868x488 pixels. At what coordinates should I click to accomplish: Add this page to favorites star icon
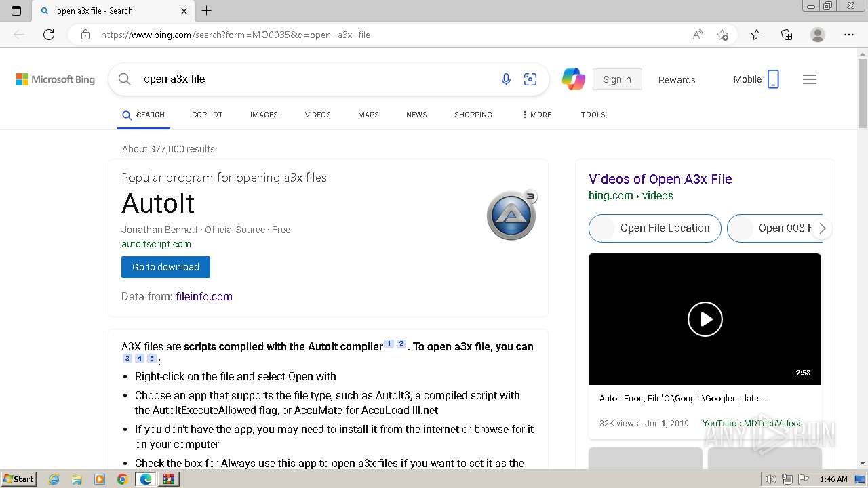(723, 35)
